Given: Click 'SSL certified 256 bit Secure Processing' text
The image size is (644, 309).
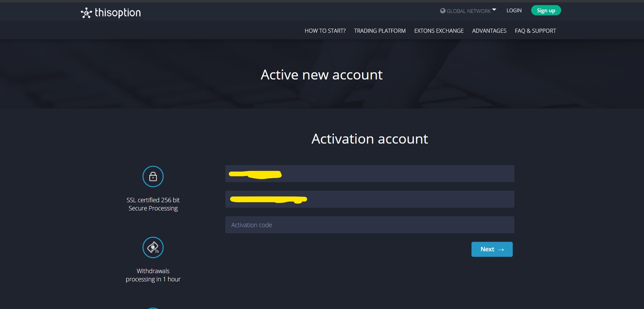Looking at the screenshot, I should click(153, 204).
